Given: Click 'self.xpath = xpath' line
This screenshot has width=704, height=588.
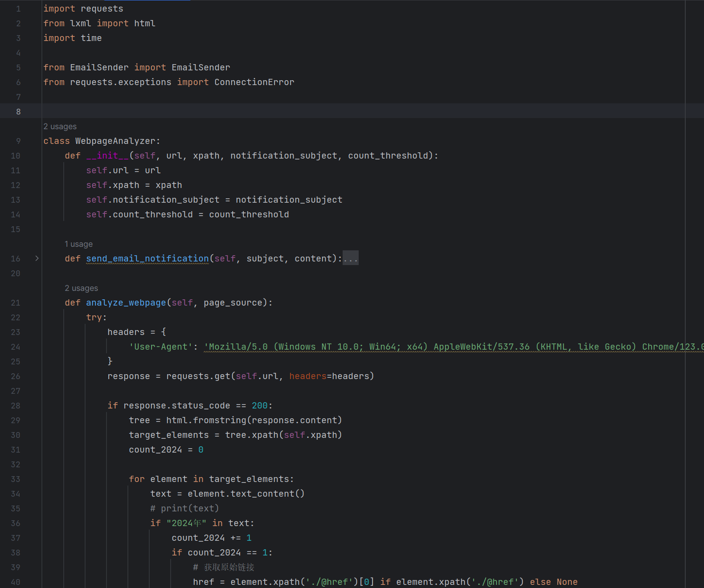Looking at the screenshot, I should [134, 185].
